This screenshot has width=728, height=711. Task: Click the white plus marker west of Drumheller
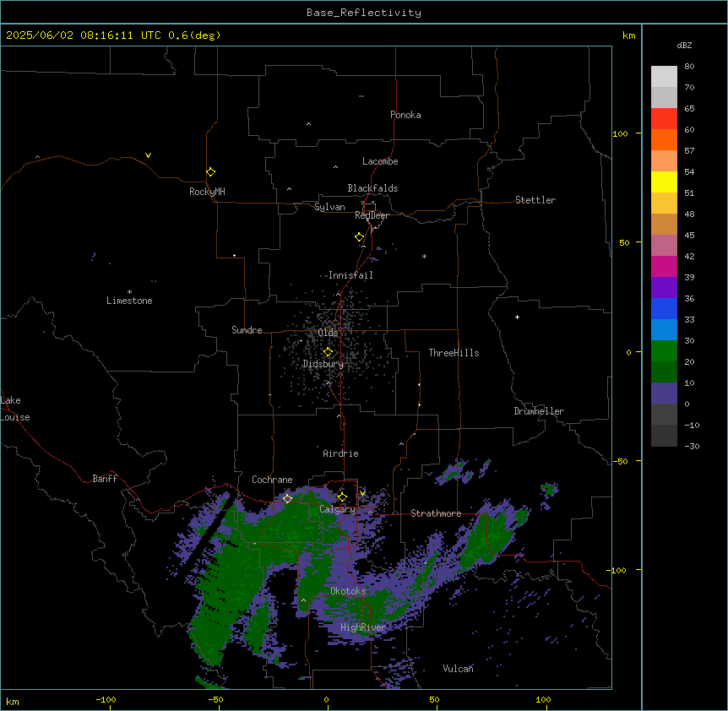[517, 317]
